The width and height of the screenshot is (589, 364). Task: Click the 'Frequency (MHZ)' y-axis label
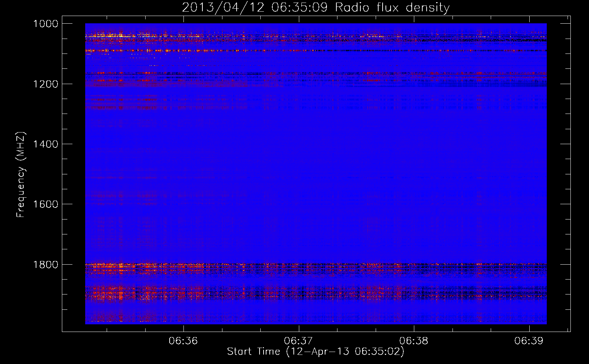(21, 175)
